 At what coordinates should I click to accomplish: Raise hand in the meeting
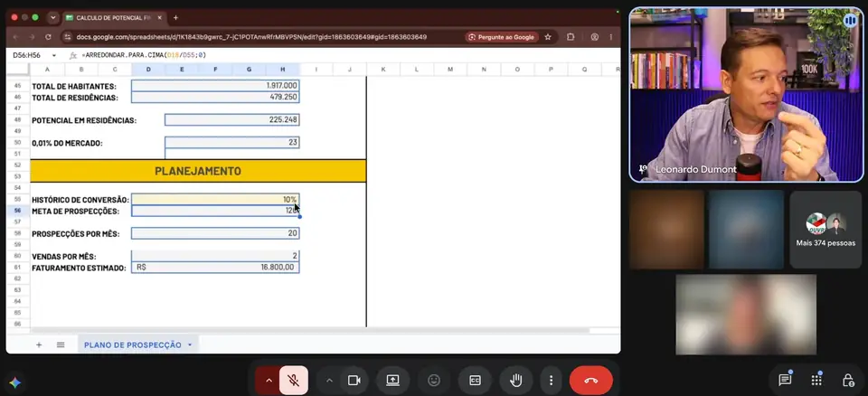click(516, 381)
